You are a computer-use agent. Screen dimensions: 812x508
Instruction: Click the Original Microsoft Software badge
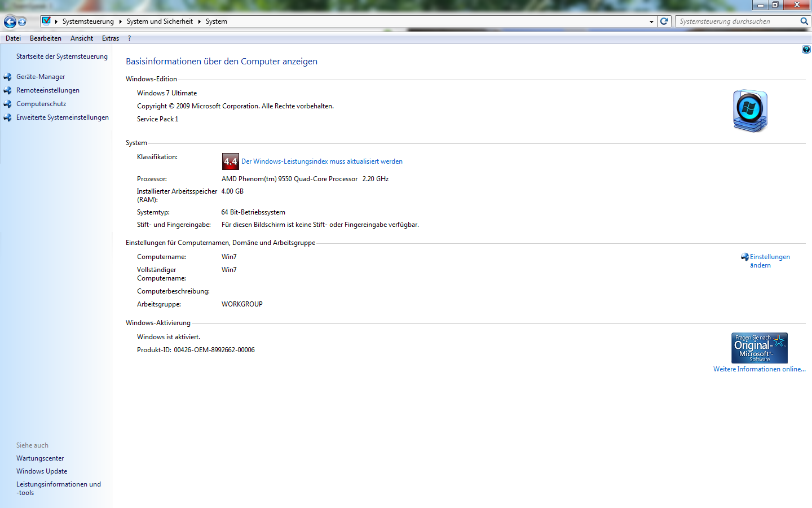click(759, 348)
